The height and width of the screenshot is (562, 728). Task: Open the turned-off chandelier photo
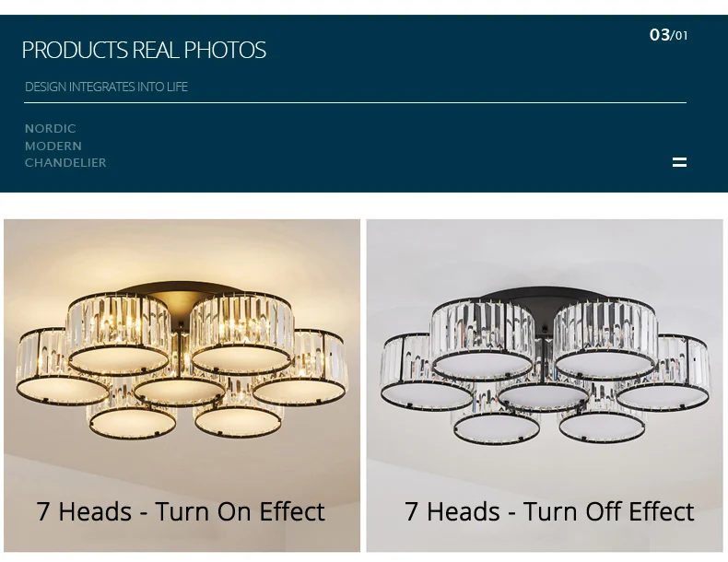point(544,386)
